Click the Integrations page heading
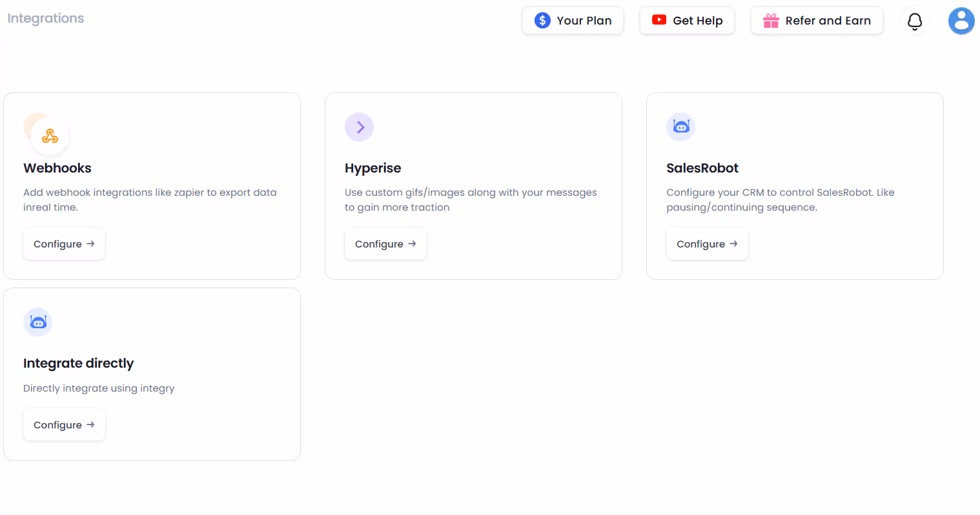 point(45,17)
